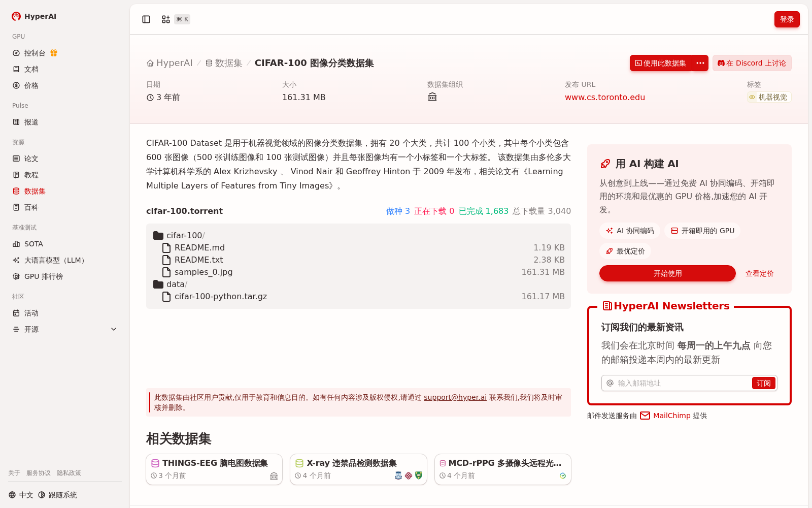Open 大语言模型（LLM）sidebar item
Viewport: 812px width, 508px height.
tap(65, 260)
